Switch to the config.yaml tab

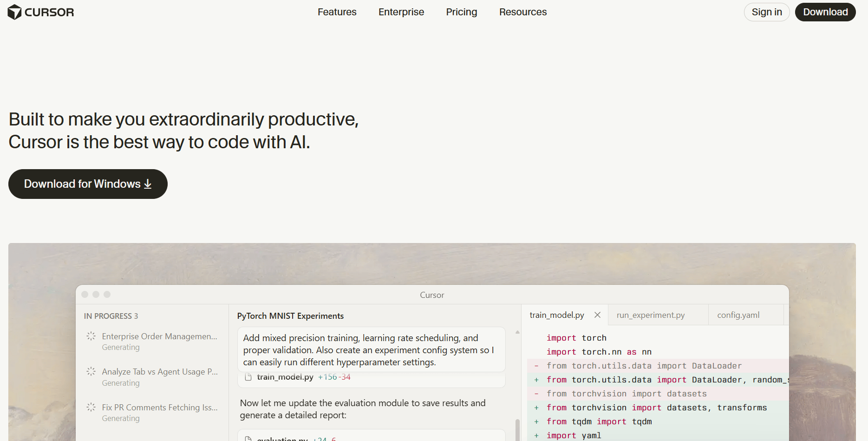(x=738, y=315)
